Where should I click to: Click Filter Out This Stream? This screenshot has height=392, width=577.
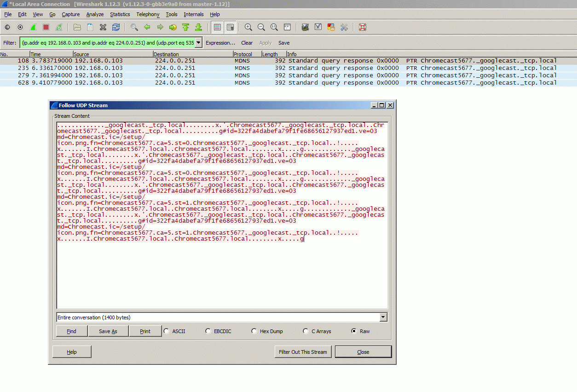[303, 352]
